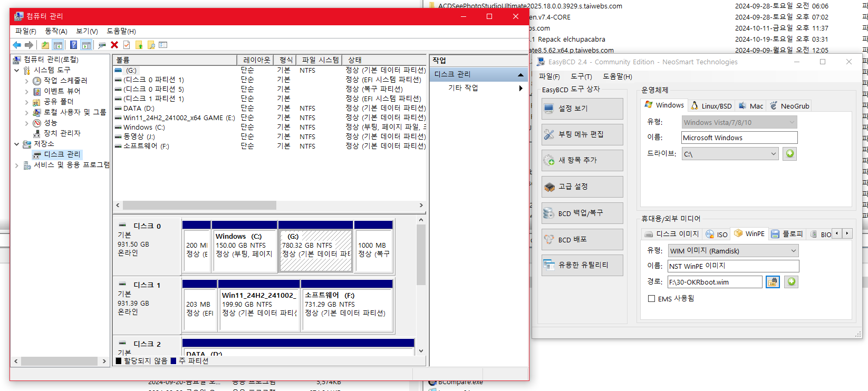Click the checklist settings toolbar icon
Screen dimensions: 868x391
pyautogui.click(x=163, y=45)
